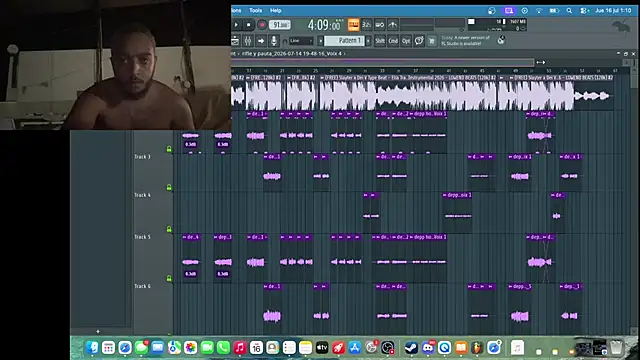Click the Shift modifier button

[380, 41]
